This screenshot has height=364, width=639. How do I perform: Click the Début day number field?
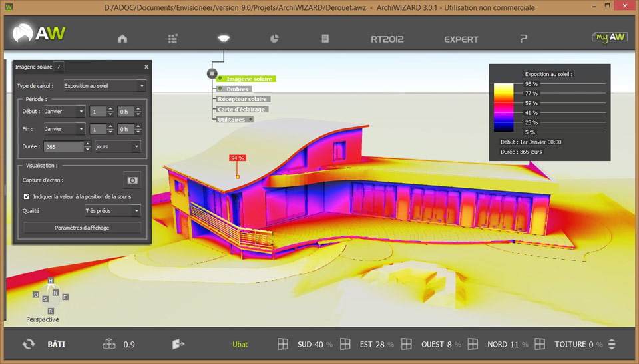(99, 112)
